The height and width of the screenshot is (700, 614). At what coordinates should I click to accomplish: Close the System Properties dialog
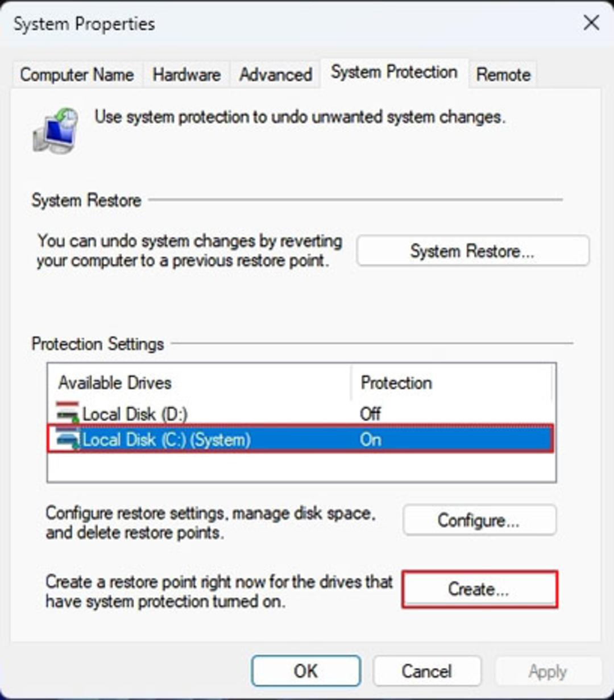591,23
